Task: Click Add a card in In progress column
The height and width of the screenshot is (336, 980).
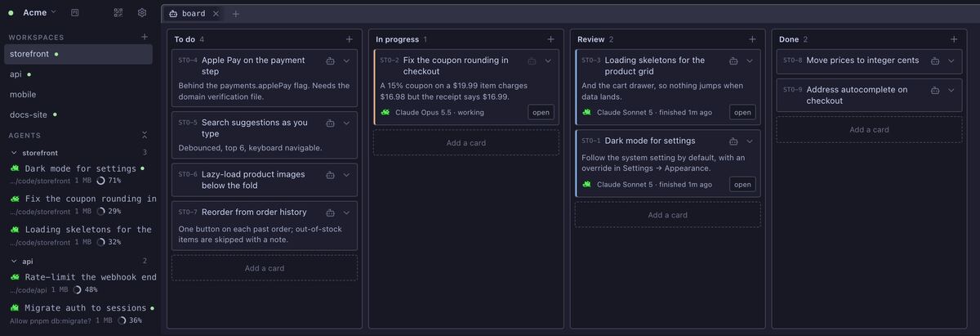Action: click(x=466, y=142)
